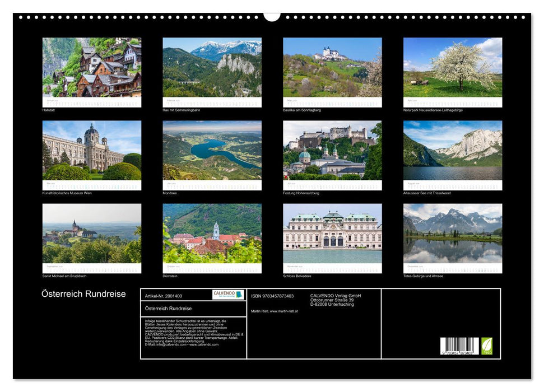Open the www.martin-risti.at link
This screenshot has width=544, height=392.
(x=284, y=311)
